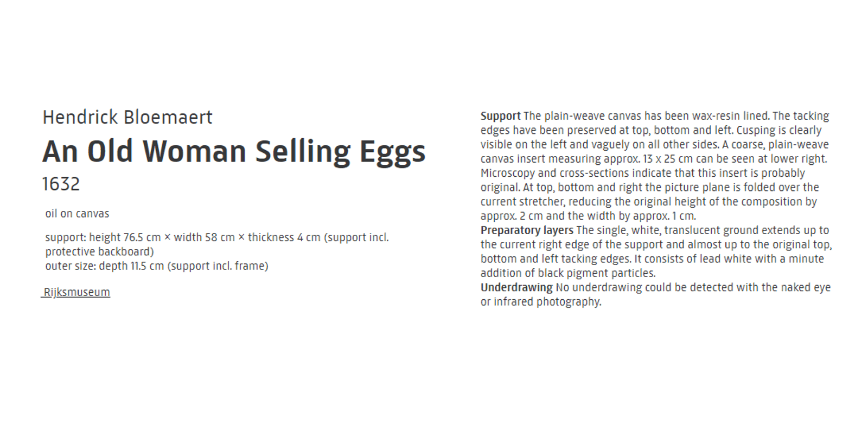
Task: Click the outer size depth 11.5 cm line
Action: (157, 266)
